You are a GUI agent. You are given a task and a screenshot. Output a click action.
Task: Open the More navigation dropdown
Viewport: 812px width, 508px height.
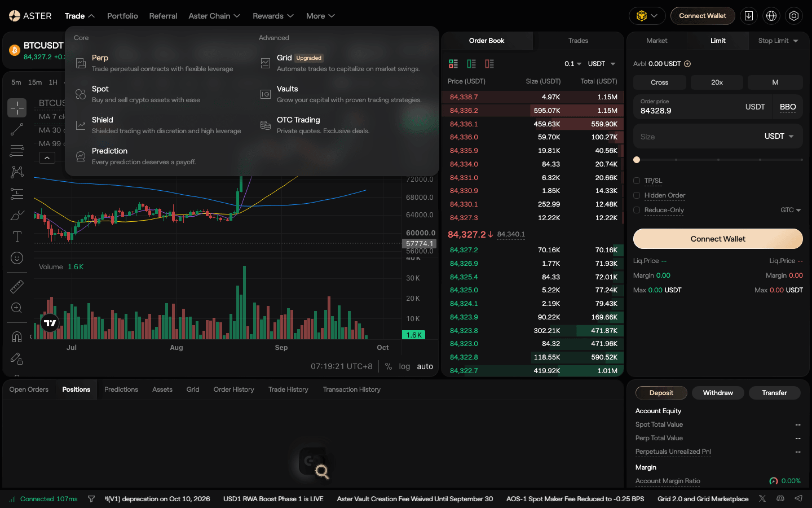point(320,16)
